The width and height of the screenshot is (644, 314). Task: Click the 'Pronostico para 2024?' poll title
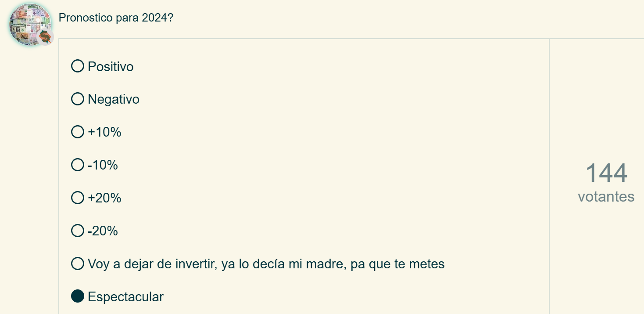(x=116, y=18)
